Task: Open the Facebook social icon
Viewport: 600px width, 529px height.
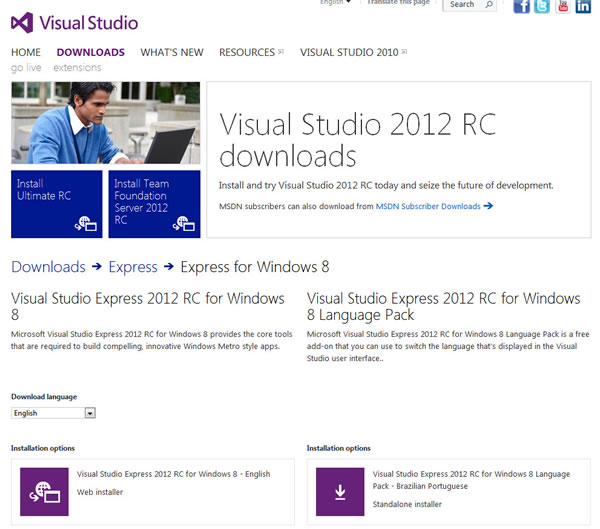Action: 521,6
